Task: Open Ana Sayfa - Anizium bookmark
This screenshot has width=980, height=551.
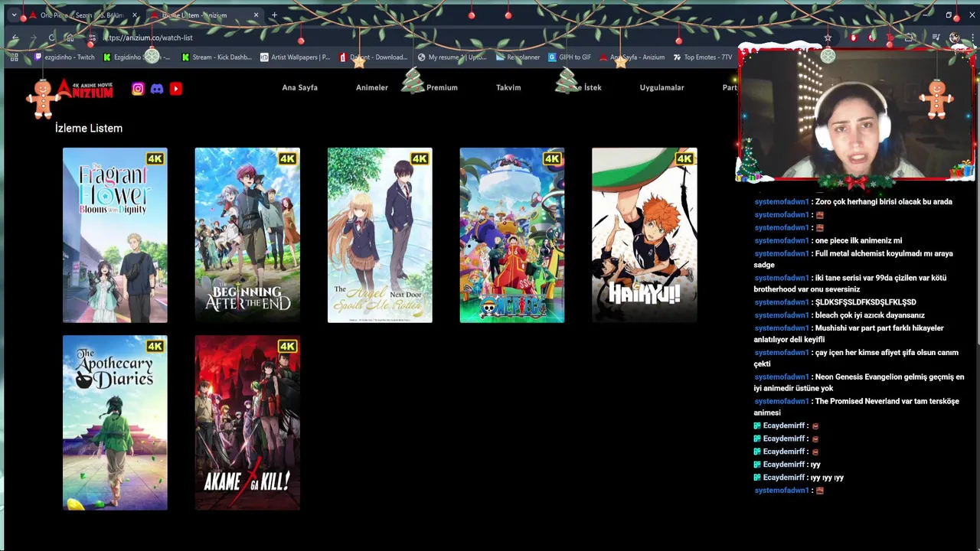Action: point(632,57)
